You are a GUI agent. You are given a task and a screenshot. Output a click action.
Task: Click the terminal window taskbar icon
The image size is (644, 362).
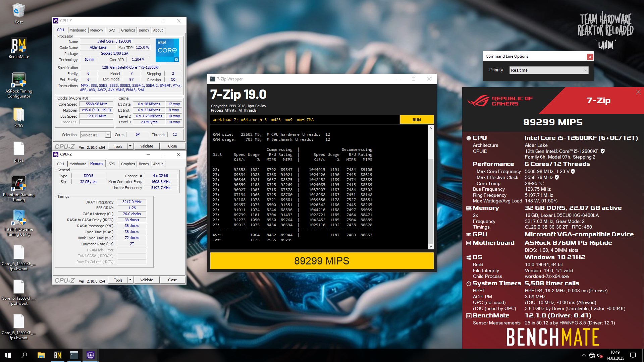(74, 355)
